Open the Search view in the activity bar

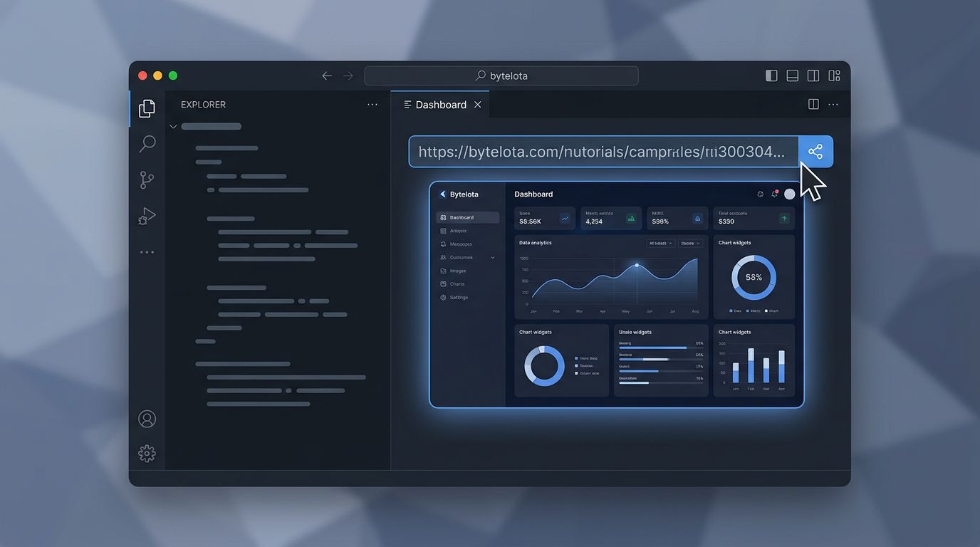tap(147, 144)
